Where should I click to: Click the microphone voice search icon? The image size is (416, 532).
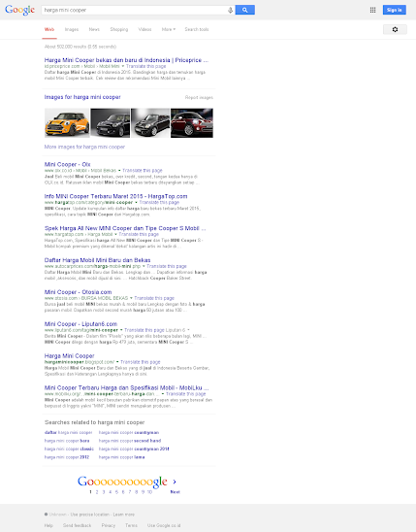231,10
